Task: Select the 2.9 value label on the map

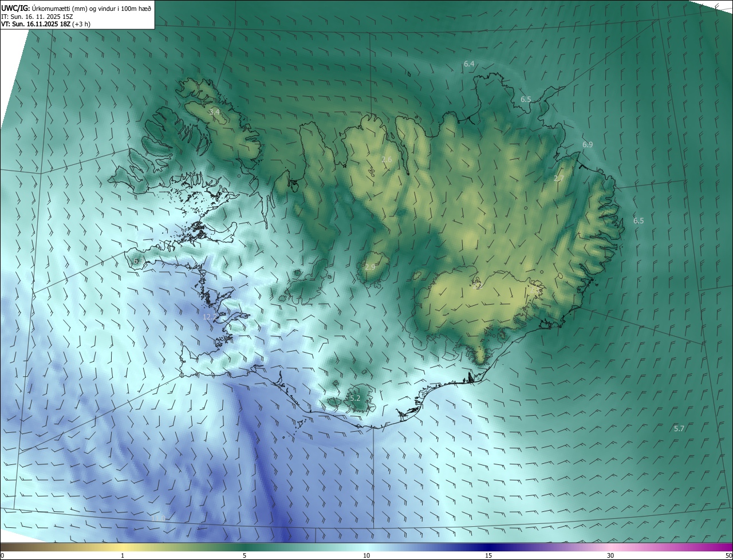Action: click(x=370, y=267)
